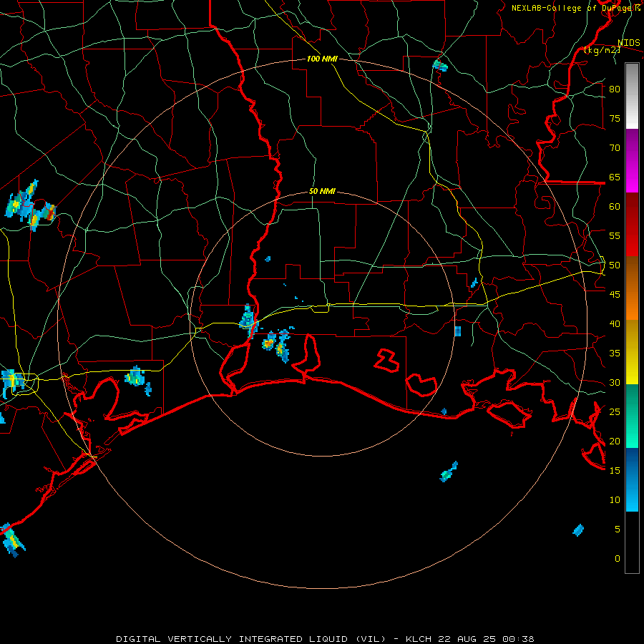Pick the dark blue segment of the color bar
Image resolution: width=644 pixels, height=644 pixels.
tap(632, 479)
